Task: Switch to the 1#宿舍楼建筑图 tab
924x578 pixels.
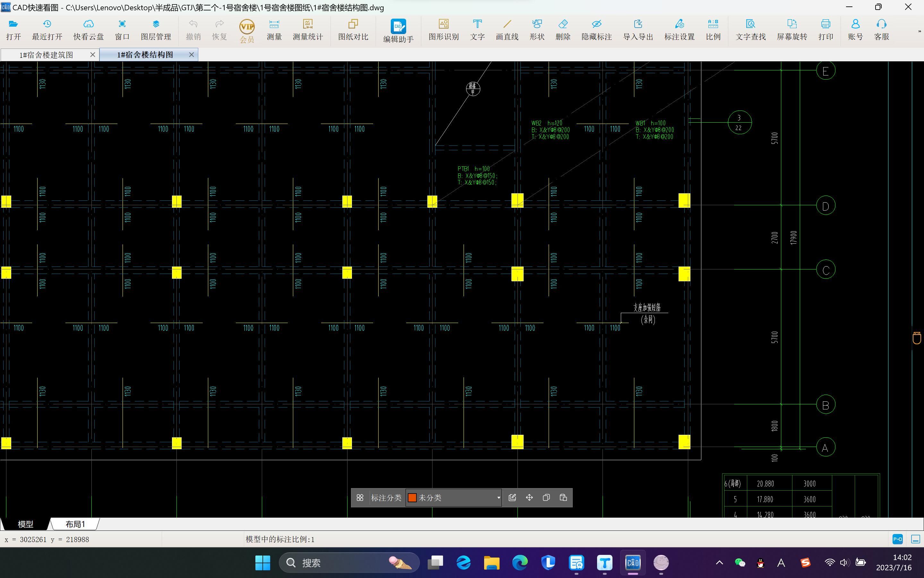Action: 46,55
